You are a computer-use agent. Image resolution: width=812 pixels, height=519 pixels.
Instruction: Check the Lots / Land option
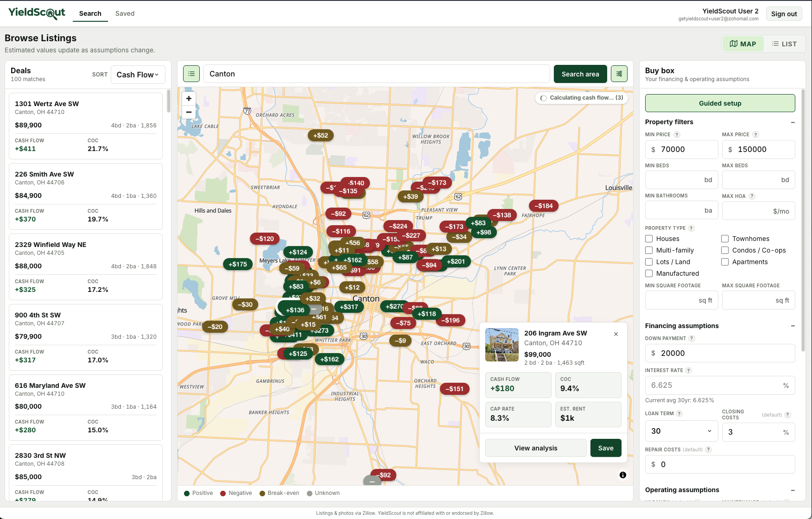tap(649, 262)
